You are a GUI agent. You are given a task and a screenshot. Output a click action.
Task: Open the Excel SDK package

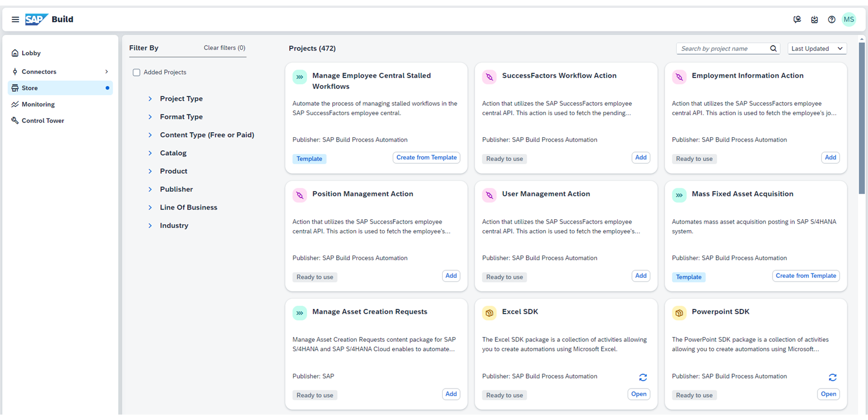click(639, 394)
